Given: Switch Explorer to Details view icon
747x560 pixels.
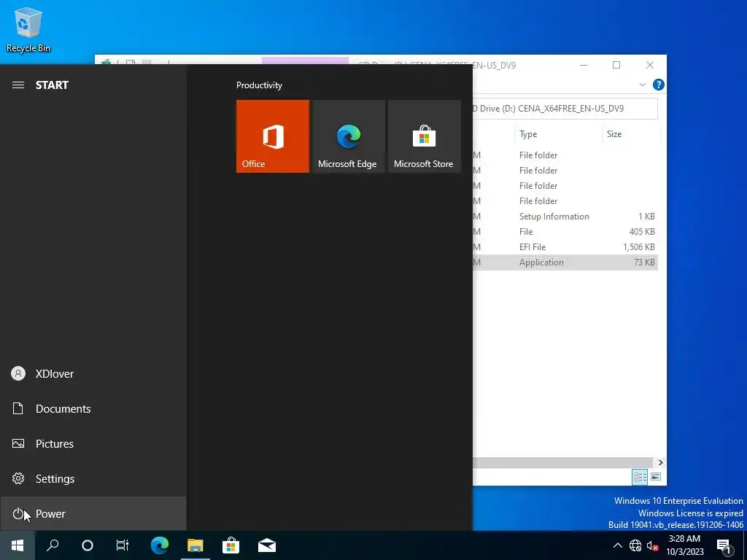Looking at the screenshot, I should pyautogui.click(x=640, y=477).
